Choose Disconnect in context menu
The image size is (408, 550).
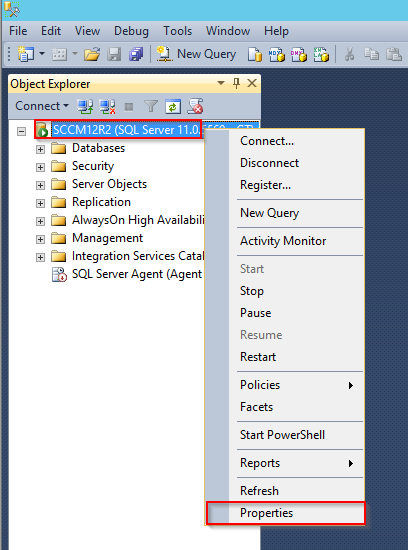285,163
